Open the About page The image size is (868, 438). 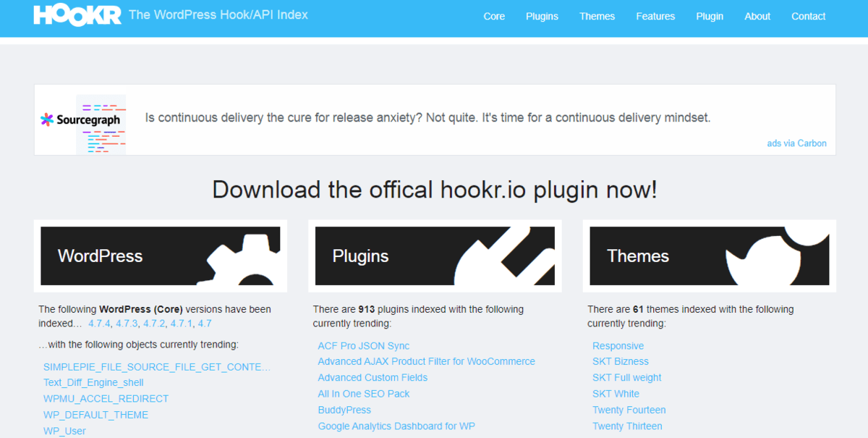click(x=757, y=16)
